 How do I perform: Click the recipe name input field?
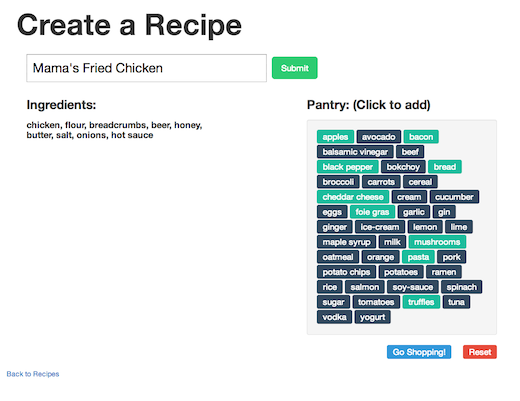click(146, 68)
